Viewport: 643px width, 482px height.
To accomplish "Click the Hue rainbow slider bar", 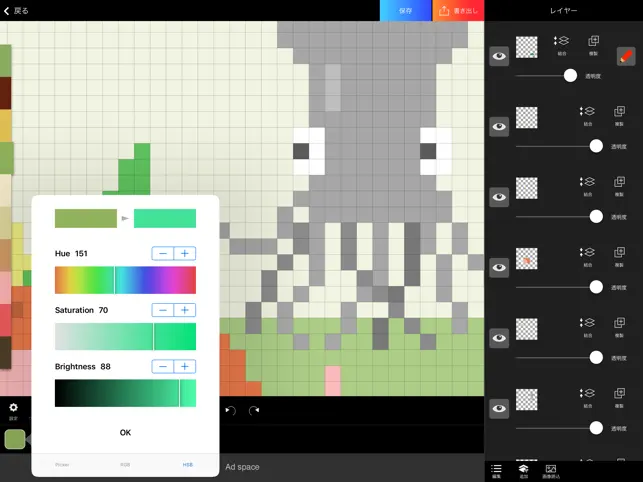I will (125, 280).
